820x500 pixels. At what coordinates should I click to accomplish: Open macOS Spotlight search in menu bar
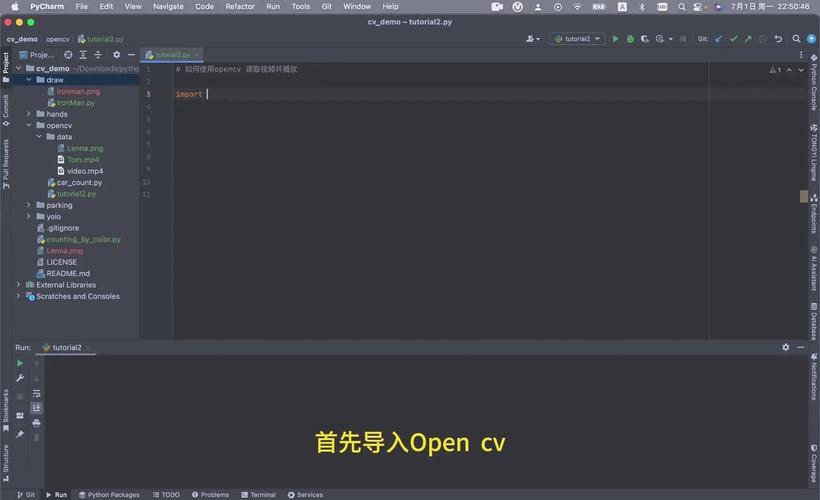point(681,7)
